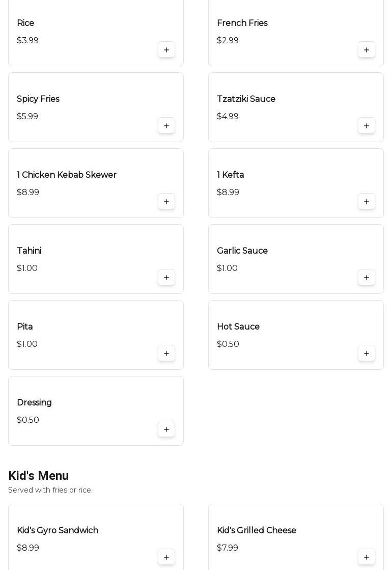The width and height of the screenshot is (392, 570).
Task: Add Rice to the order
Action: click(166, 50)
